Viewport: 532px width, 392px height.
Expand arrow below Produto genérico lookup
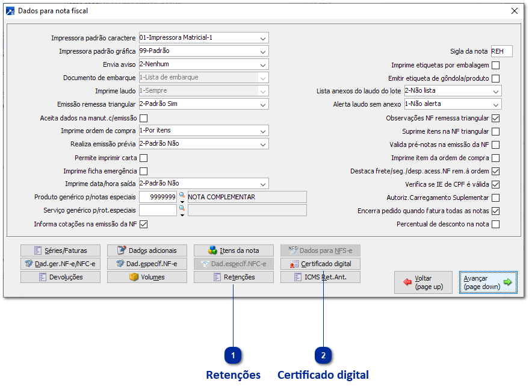pyautogui.click(x=182, y=202)
